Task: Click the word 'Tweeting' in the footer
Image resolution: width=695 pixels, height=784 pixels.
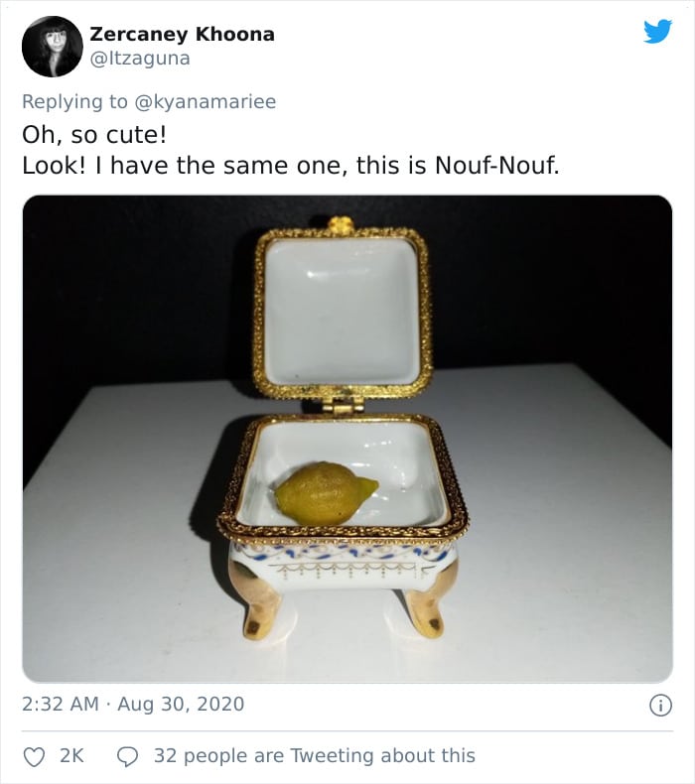Action: 333,756
